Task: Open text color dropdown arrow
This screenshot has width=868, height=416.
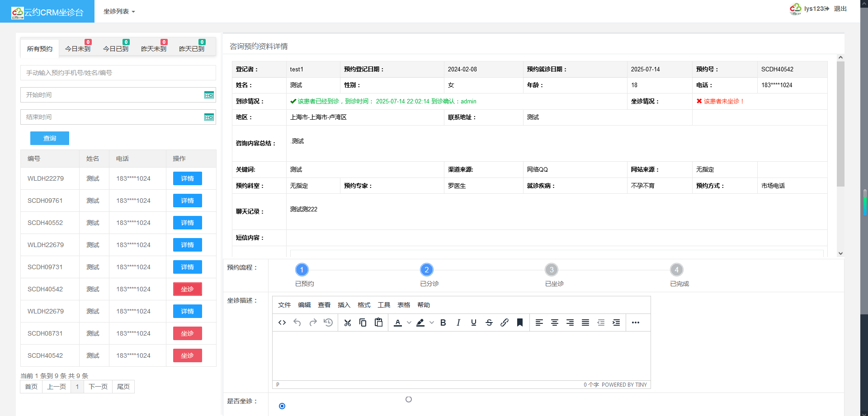Action: point(409,323)
